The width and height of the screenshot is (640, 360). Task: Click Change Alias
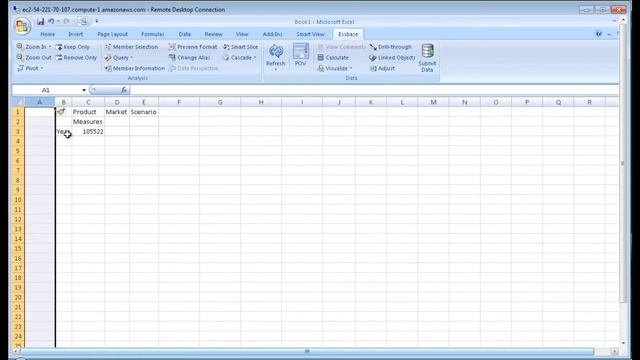click(x=190, y=58)
